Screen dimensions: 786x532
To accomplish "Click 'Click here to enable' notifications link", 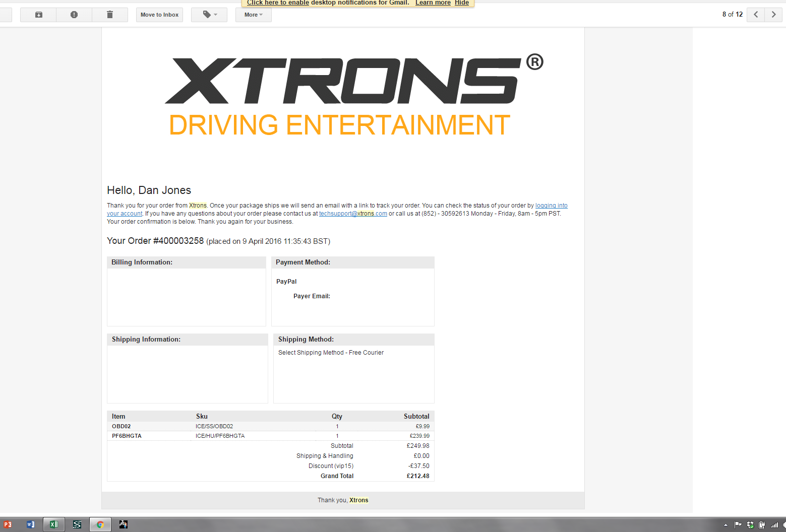I will pyautogui.click(x=278, y=3).
